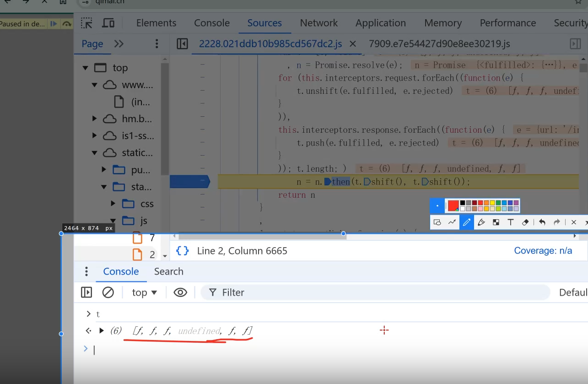588x384 pixels.
Task: Expand the hm.b... domain node
Action: [x=94, y=119]
